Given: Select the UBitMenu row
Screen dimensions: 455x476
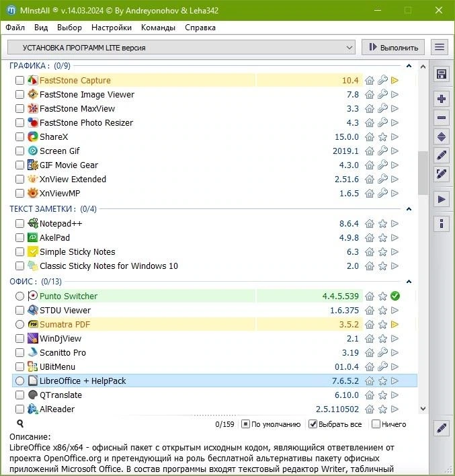Looking at the screenshot, I should pos(214,366).
